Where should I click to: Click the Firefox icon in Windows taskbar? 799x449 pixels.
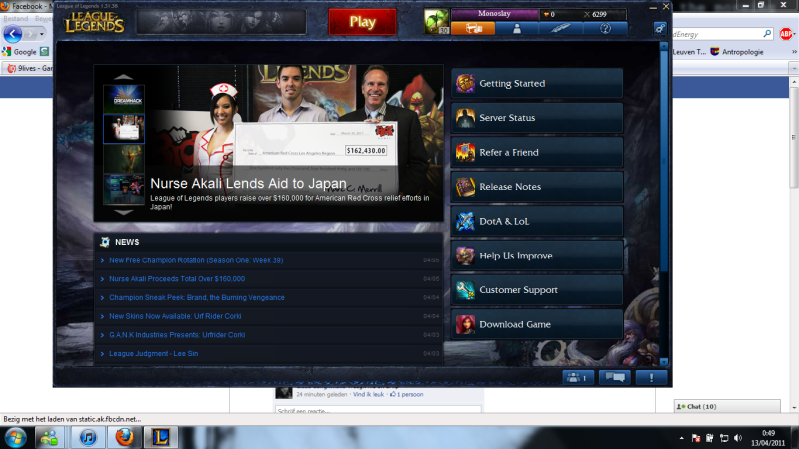(125, 437)
